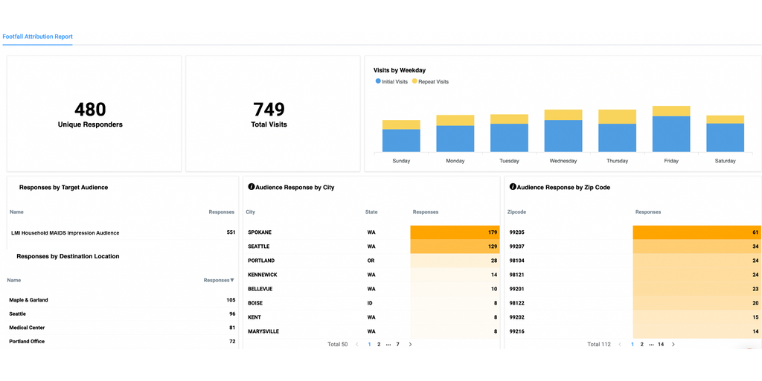Select page 2 in city table pagination
Viewport: 762px width, 381px height.
point(379,345)
